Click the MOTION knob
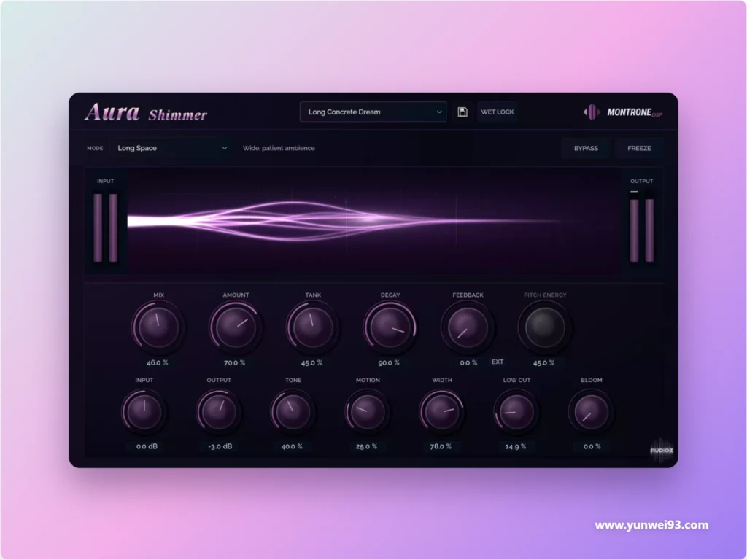This screenshot has width=747, height=560. coord(367,411)
